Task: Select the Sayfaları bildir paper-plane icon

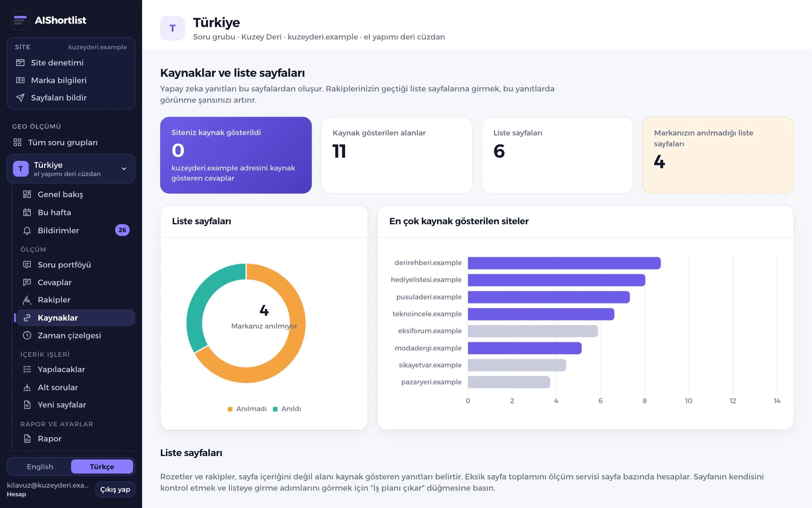Action: coord(20,97)
